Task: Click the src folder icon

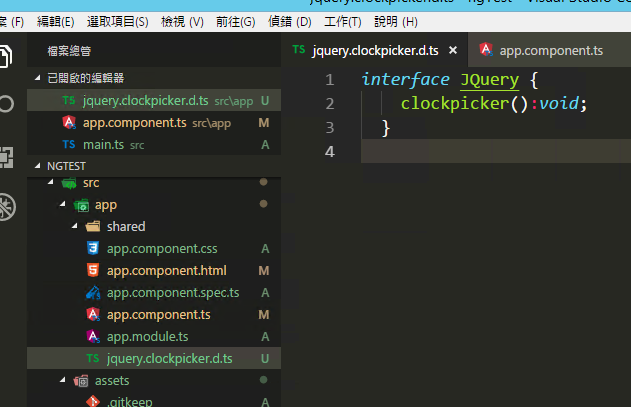Action: point(69,183)
